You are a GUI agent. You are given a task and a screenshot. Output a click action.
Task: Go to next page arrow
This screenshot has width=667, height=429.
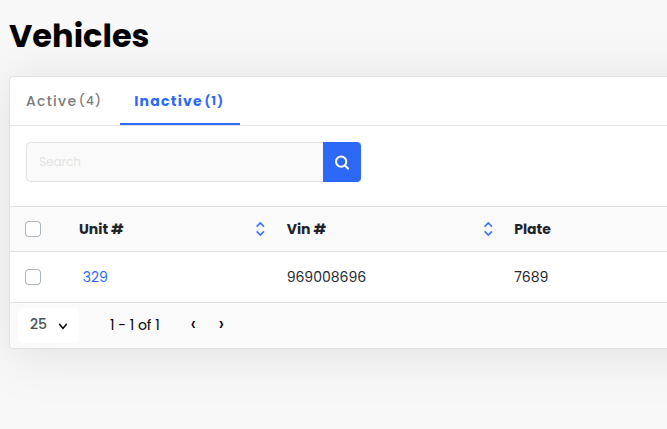221,324
